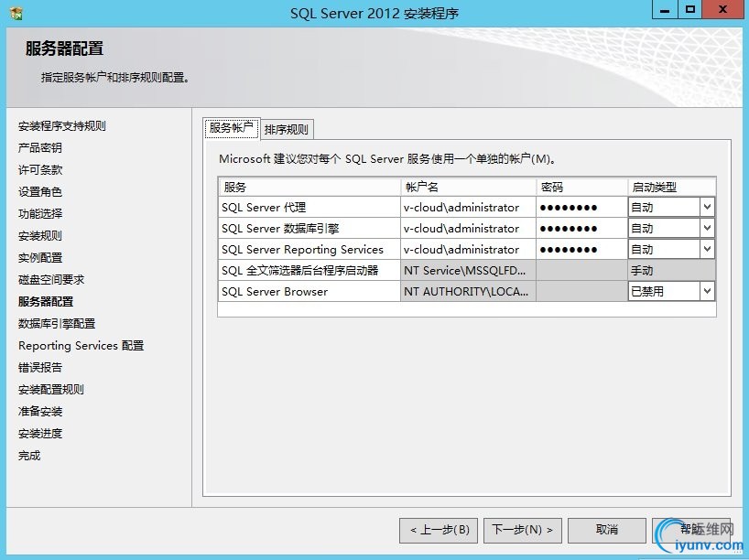Image resolution: width=749 pixels, height=560 pixels.
Task: Minimize the SQL Server 2012 setup window
Action: click(x=665, y=10)
